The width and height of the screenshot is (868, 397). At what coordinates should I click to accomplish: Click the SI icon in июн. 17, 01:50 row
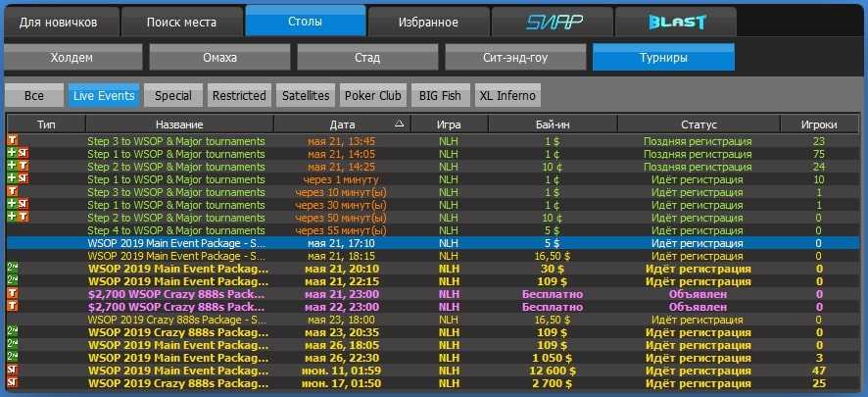[x=12, y=382]
